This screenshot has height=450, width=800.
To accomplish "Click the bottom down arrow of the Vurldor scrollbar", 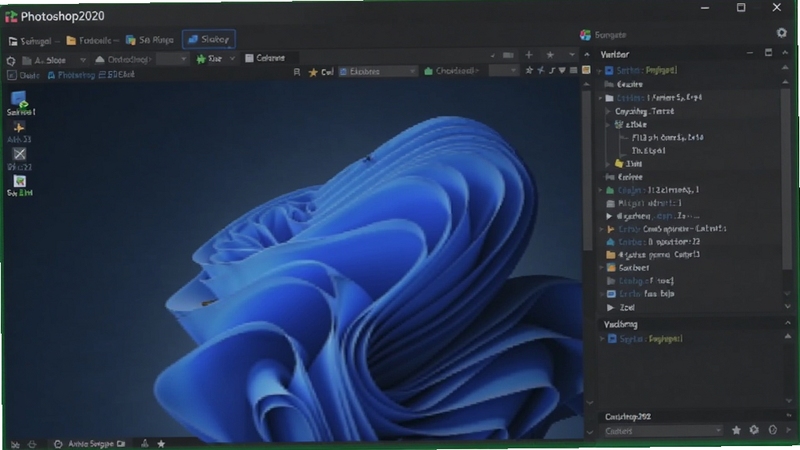I will 788,306.
